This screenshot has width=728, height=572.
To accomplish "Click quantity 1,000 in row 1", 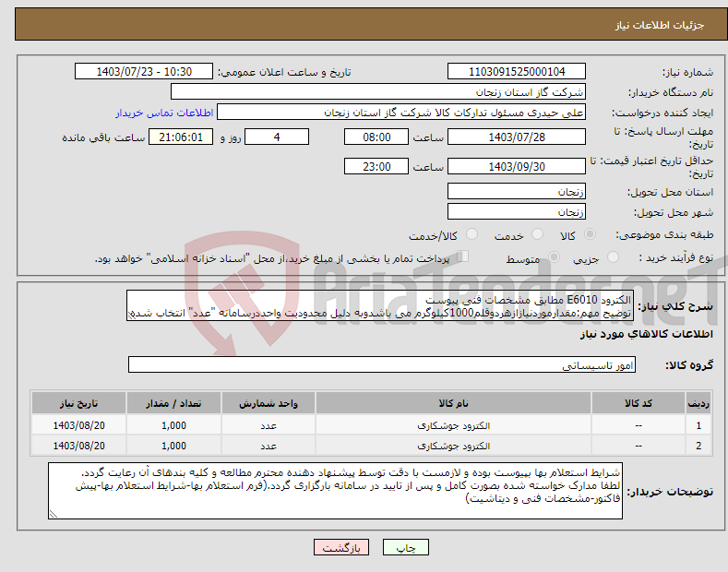I will (x=173, y=425).
